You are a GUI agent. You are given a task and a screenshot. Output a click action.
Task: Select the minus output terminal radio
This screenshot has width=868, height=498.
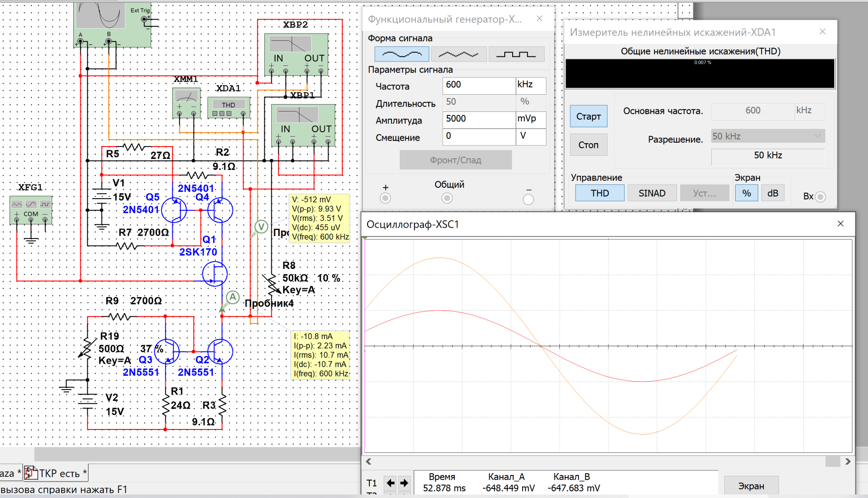(x=528, y=199)
